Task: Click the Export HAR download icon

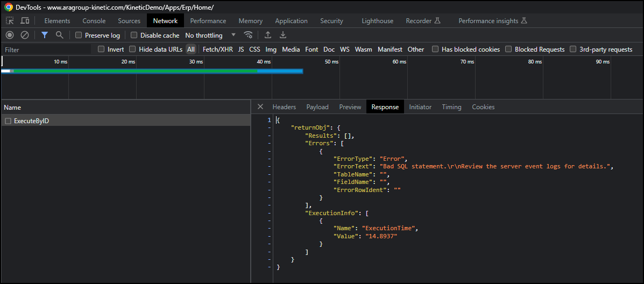Action: coord(283,35)
